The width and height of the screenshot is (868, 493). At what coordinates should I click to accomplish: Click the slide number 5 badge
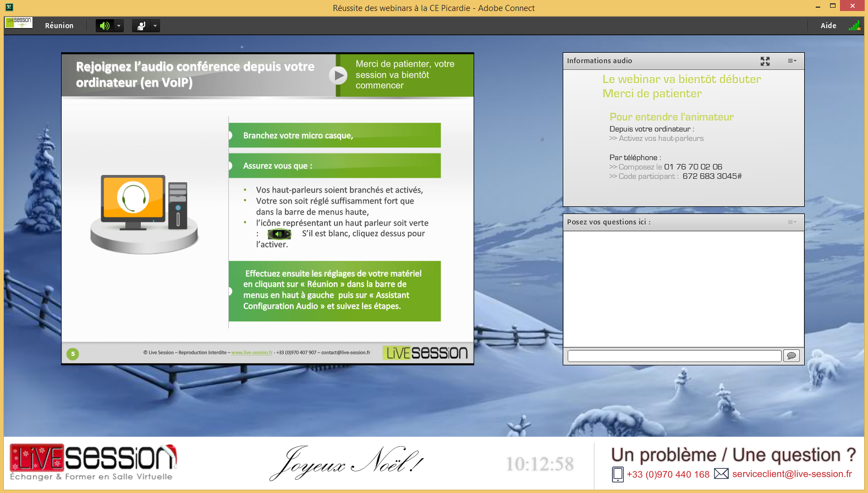point(73,354)
